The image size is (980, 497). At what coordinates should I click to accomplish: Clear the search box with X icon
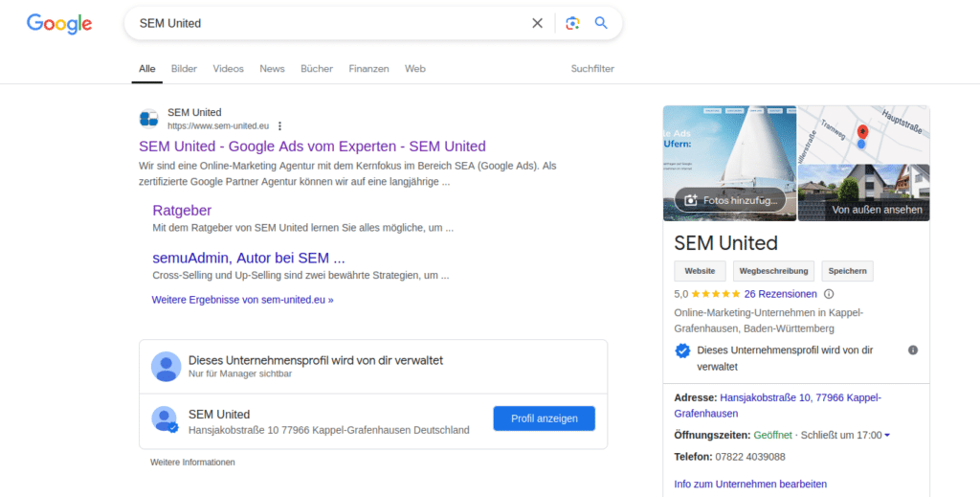[537, 23]
